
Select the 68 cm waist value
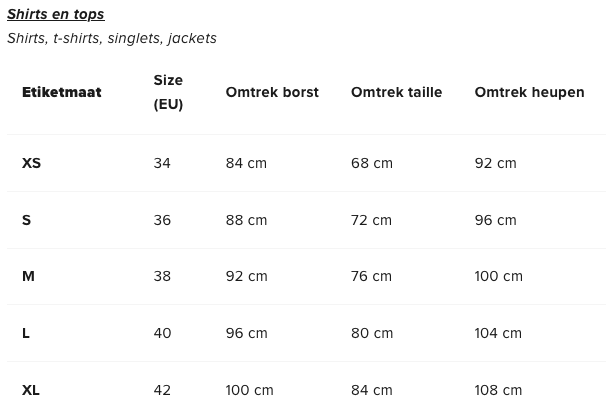click(x=372, y=163)
